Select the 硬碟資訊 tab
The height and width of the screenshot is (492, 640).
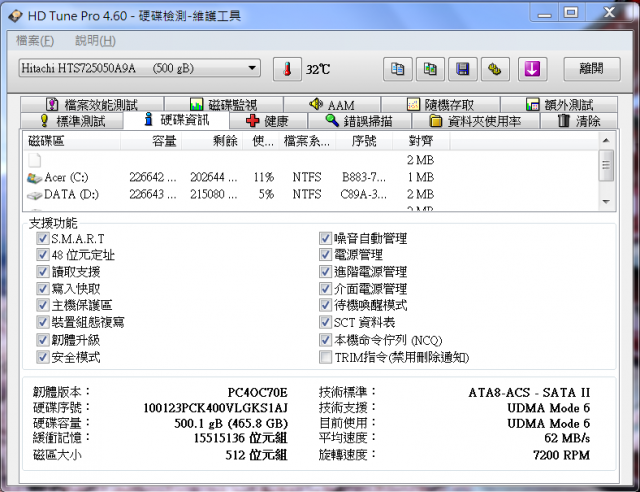tap(176, 120)
